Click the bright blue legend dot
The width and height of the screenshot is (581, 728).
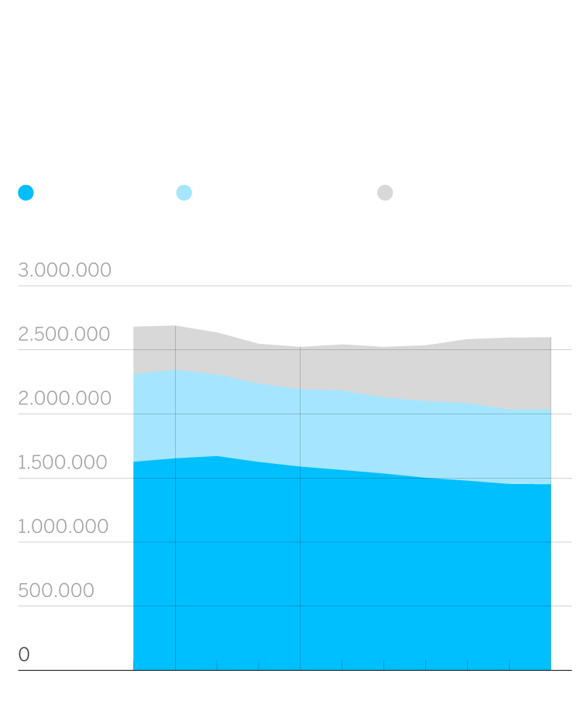(26, 193)
